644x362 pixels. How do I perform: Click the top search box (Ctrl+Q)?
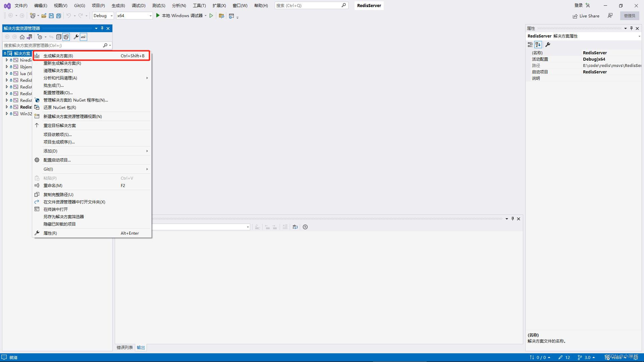[x=307, y=6]
